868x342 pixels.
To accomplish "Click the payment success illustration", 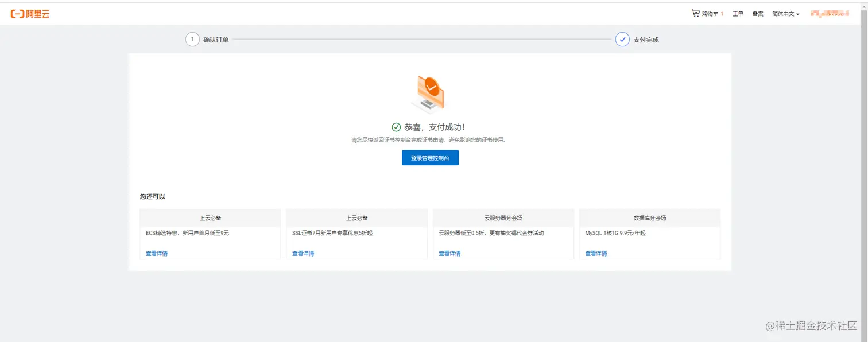I will (428, 94).
